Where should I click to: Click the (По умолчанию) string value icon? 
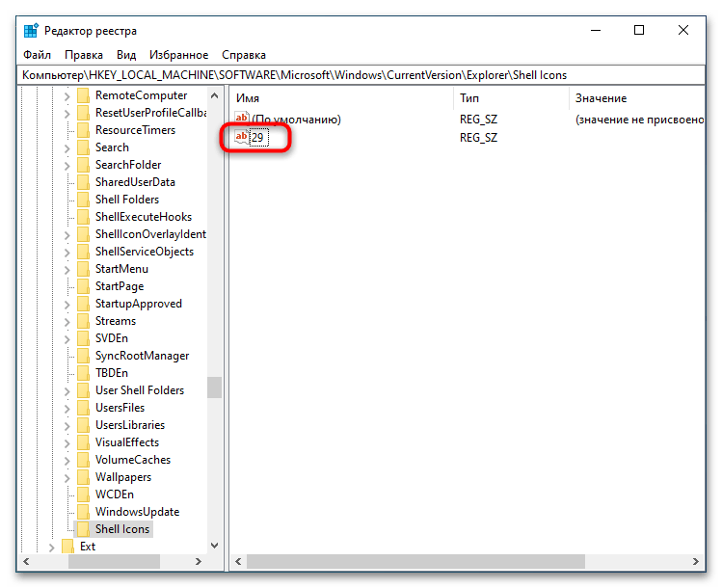tap(242, 119)
